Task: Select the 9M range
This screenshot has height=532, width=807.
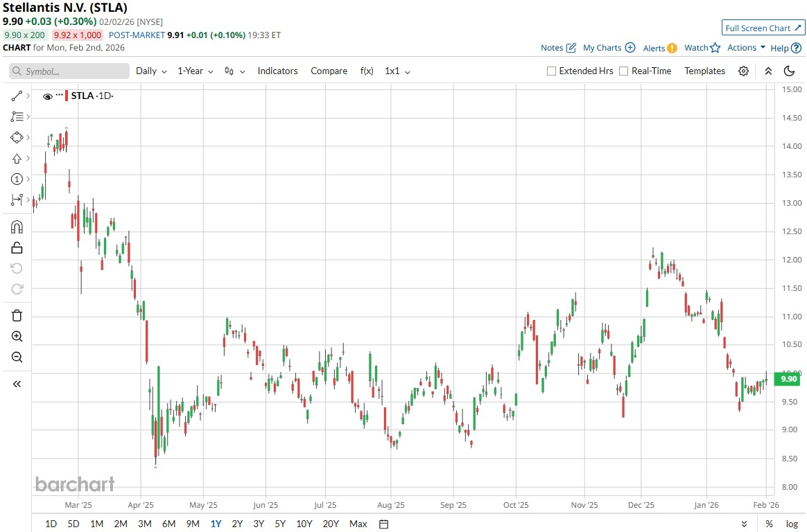Action: coord(193,523)
